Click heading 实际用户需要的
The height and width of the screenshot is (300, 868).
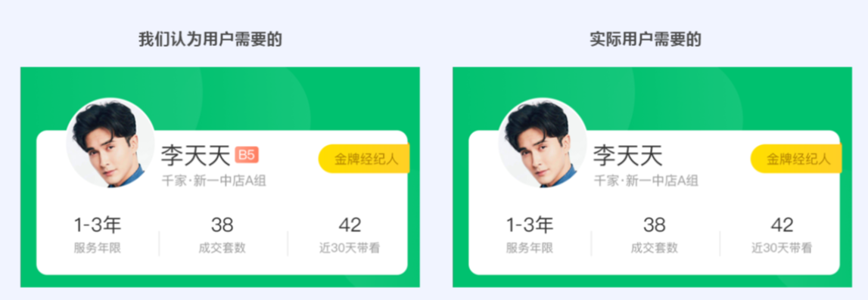coord(646,40)
